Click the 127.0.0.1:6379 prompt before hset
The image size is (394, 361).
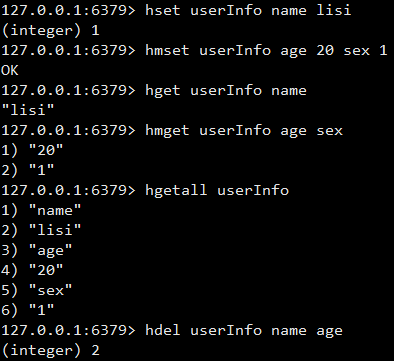pyautogui.click(x=68, y=10)
